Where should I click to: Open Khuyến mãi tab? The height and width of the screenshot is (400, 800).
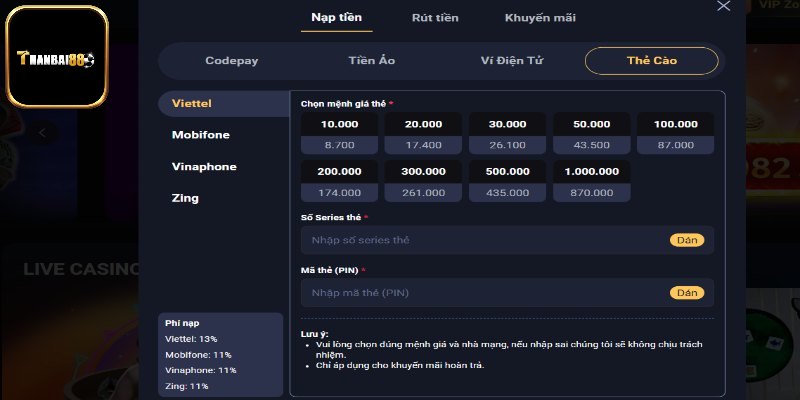point(540,18)
